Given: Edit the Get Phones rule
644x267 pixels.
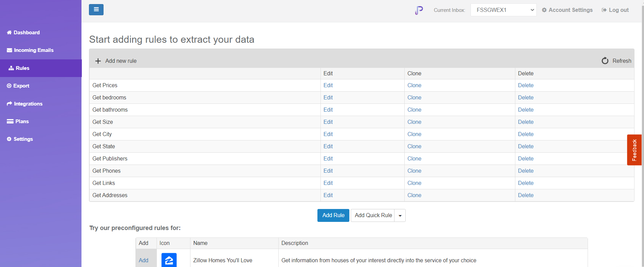Looking at the screenshot, I should 328,171.
